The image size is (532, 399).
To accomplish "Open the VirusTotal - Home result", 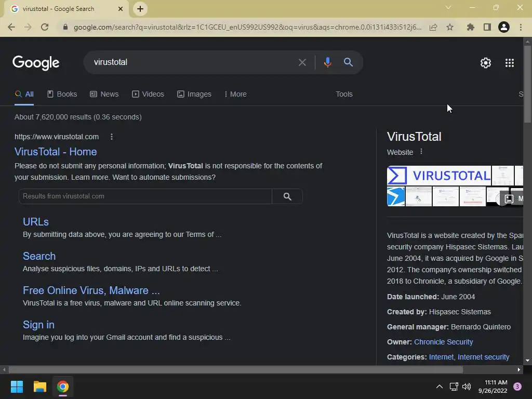I will click(56, 152).
